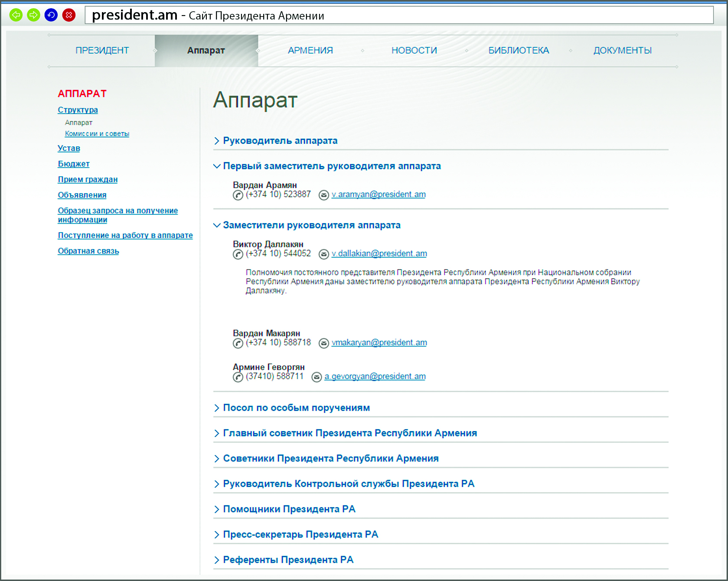Click the green back arrow browser button
728x581 pixels.
[x=16, y=15]
